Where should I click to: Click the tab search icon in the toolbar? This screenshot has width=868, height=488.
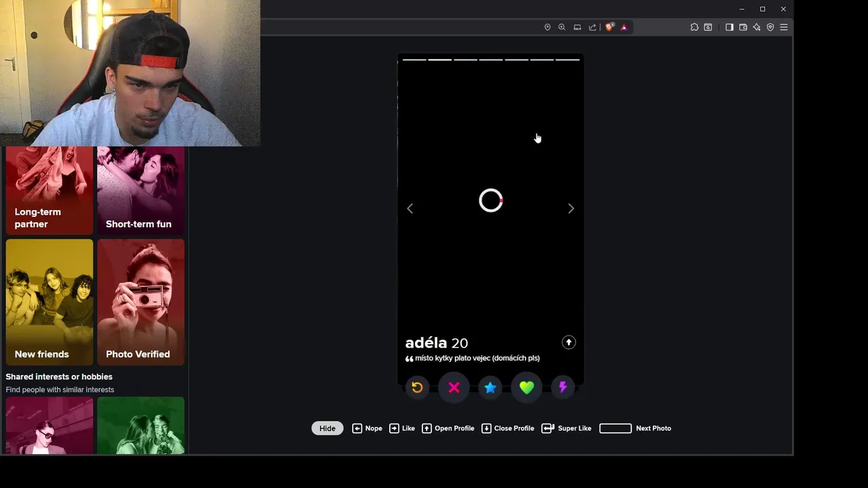pos(708,27)
